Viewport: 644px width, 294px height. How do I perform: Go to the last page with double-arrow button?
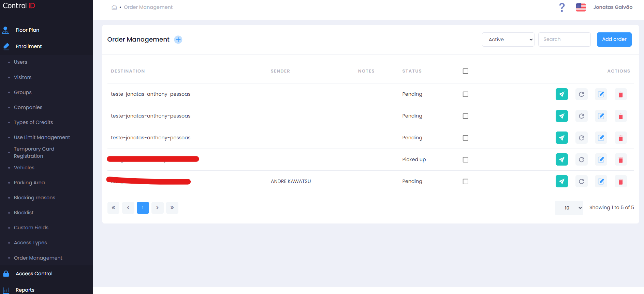point(172,208)
